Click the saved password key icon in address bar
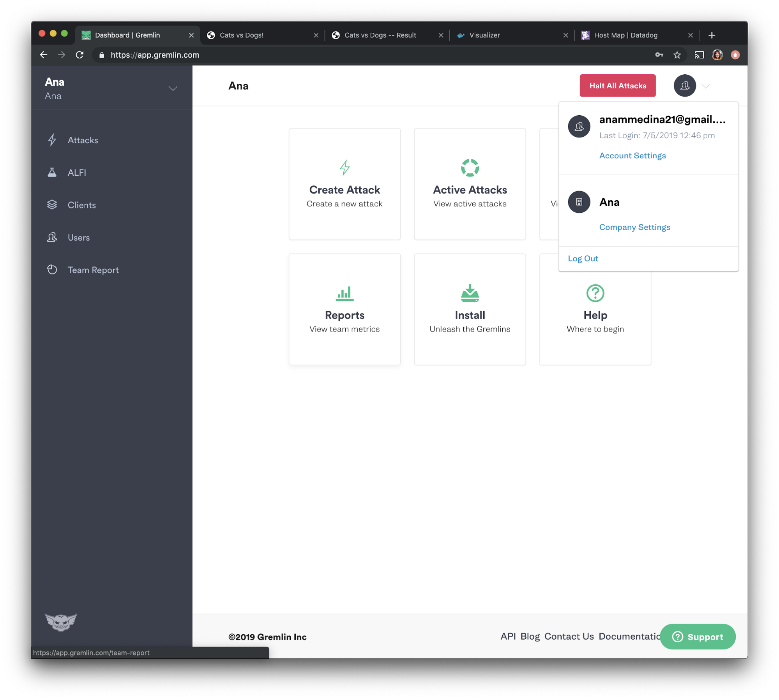Screen dimensions: 779x700 tap(659, 55)
